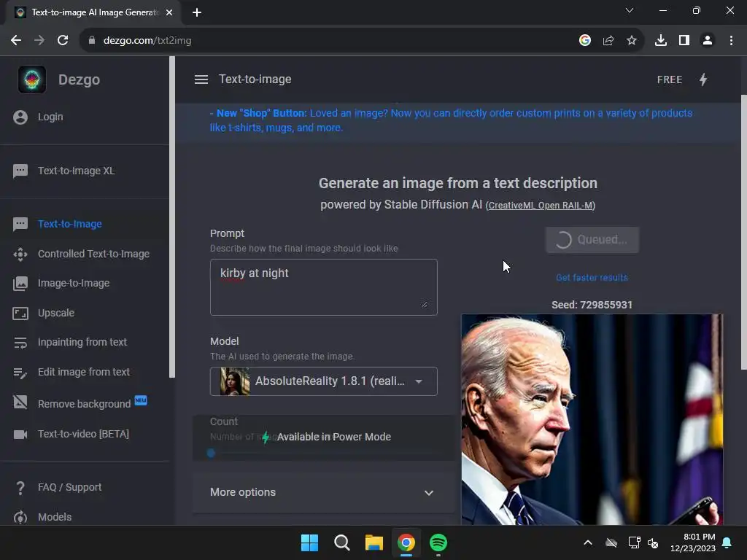The width and height of the screenshot is (747, 560).
Task: Open the Chrome downloads icon
Action: pos(660,41)
